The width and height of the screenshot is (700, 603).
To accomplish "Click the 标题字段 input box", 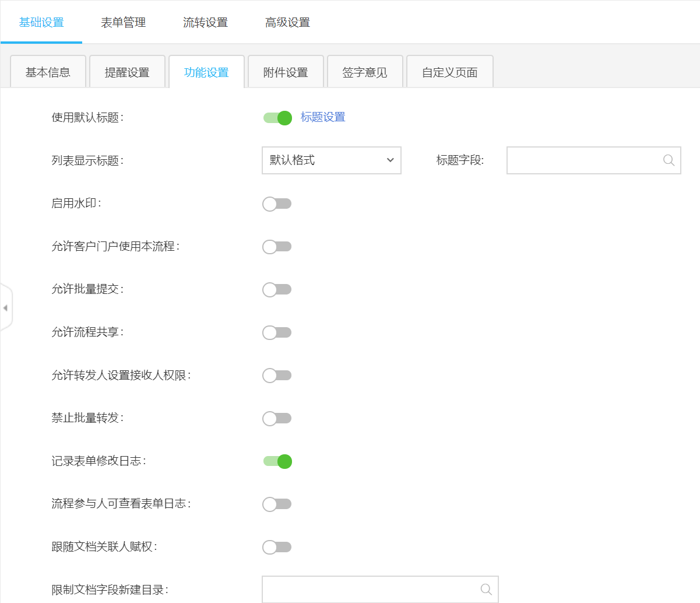I will (x=583, y=160).
